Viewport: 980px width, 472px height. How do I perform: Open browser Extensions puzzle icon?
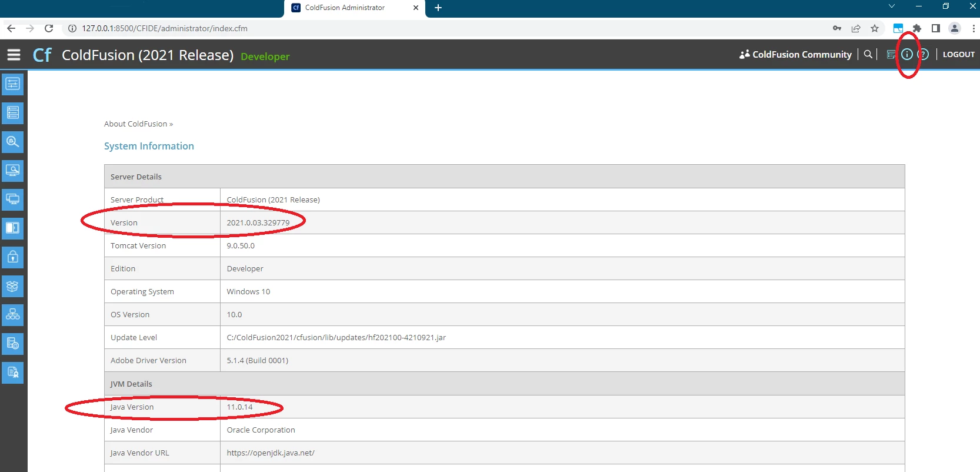(x=917, y=28)
